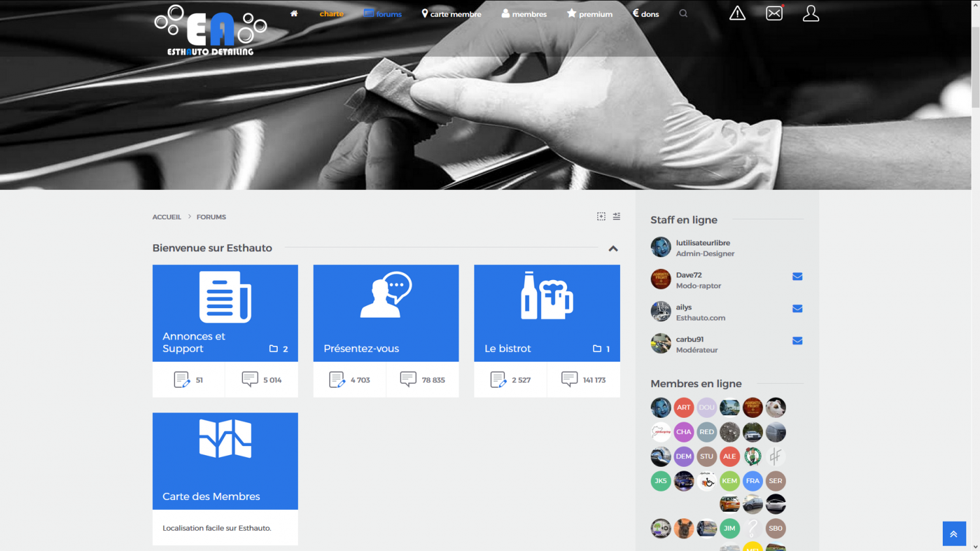Click the back-to-top double arrow button

[954, 533]
